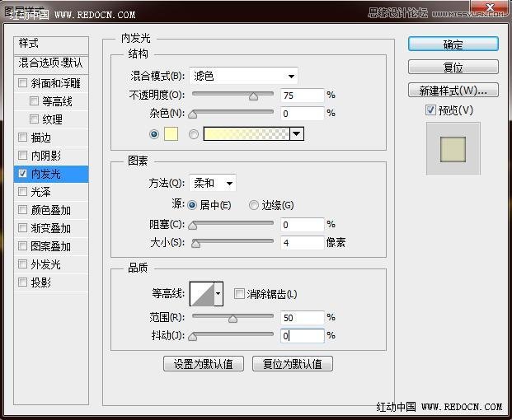Toggle the 消除锯齿(L) checkbox
This screenshot has height=420, width=512.
pos(239,293)
